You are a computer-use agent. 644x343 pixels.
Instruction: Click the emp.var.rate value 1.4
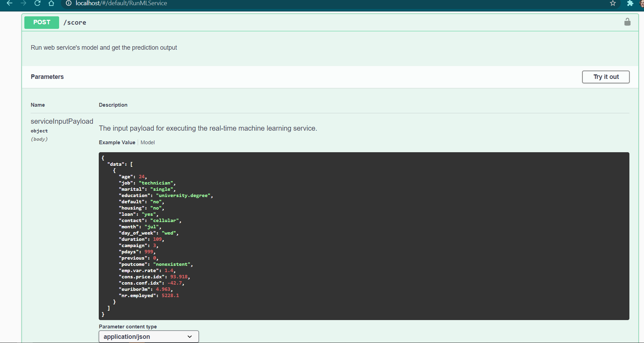click(x=169, y=271)
